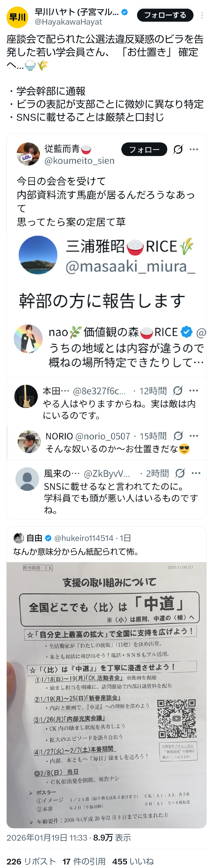Viewport: 213px width, 868px height.
Task: Click the Grok icon beside 従藍而青
Action: pos(178,149)
